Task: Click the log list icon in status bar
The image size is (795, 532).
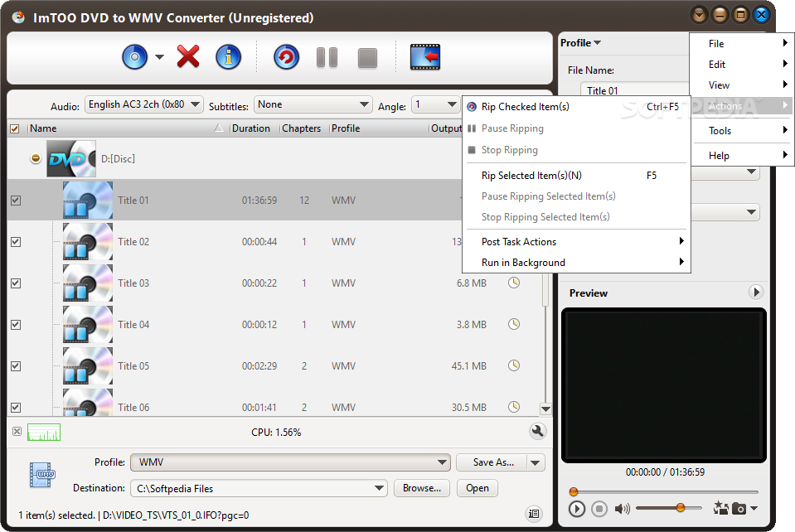Action: pyautogui.click(x=534, y=514)
